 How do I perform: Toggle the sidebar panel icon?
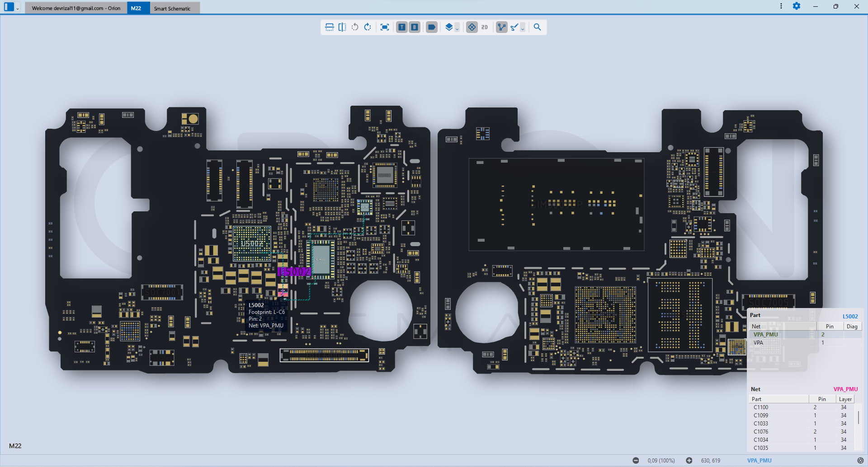(x=9, y=7)
